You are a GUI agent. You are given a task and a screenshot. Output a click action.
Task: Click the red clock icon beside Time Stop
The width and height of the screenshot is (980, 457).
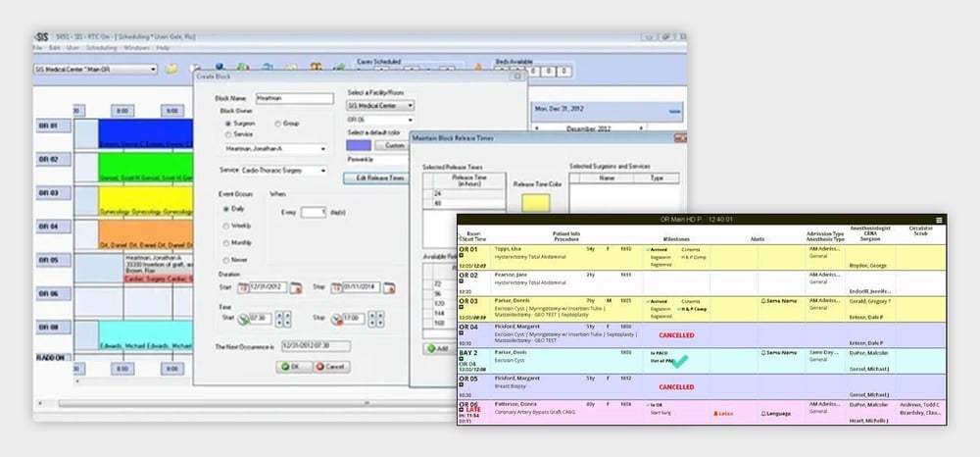point(337,319)
